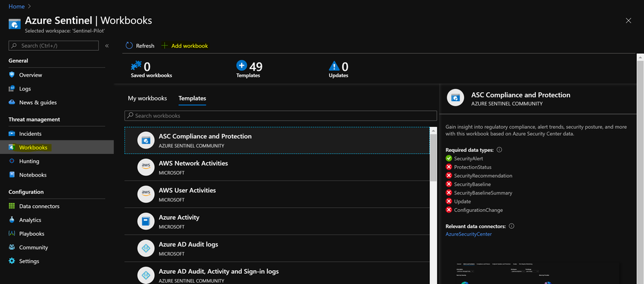Select the AWS User Activities template
644x284 pixels.
click(x=277, y=194)
